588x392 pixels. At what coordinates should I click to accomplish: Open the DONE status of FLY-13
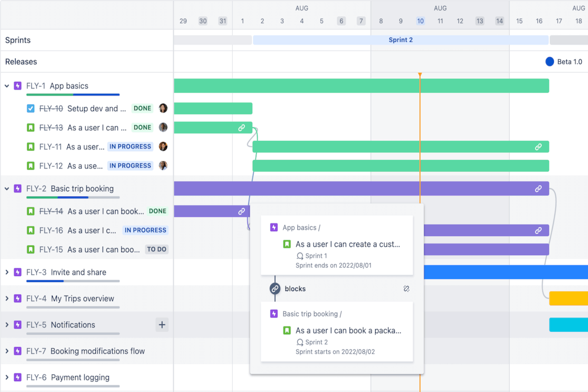click(x=142, y=127)
